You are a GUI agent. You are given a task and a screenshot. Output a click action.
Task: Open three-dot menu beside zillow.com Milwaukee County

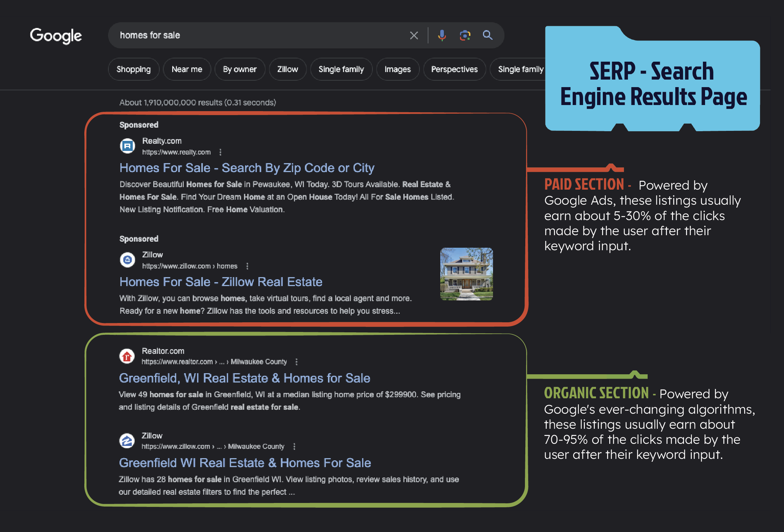pyautogui.click(x=294, y=447)
